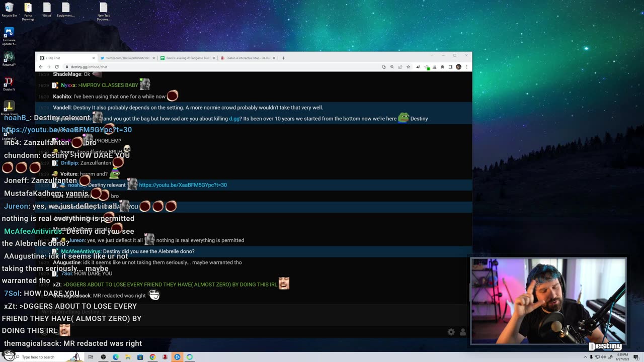Click the install app icon in address bar
Image resolution: width=644 pixels, height=362 pixels.
pyautogui.click(x=384, y=67)
